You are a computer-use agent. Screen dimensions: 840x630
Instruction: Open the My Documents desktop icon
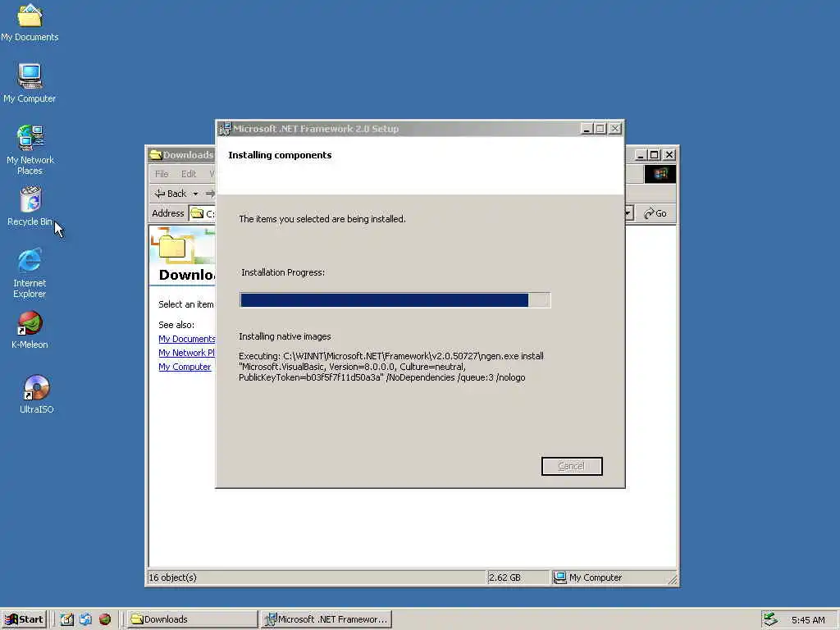click(30, 22)
